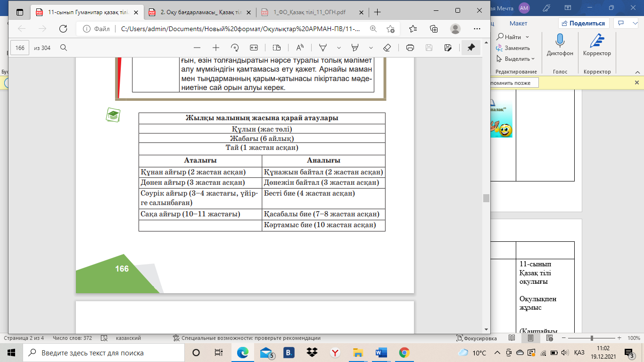This screenshot has height=362, width=644.
Task: Open a new Edge tab
Action: point(377,12)
